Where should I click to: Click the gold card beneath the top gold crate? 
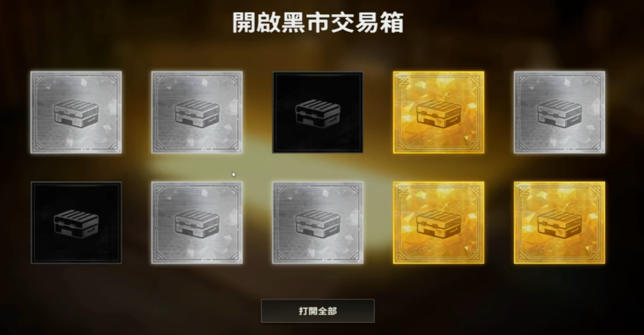(x=438, y=222)
